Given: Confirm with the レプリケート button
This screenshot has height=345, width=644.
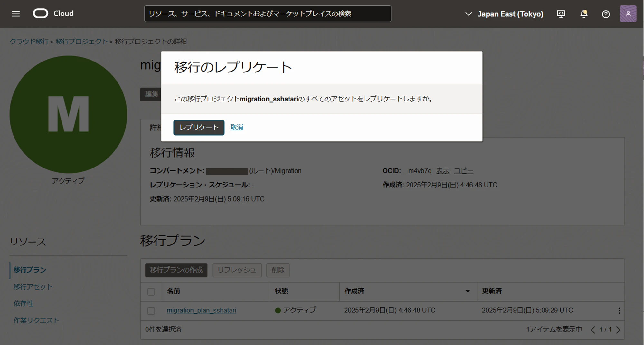Looking at the screenshot, I should 199,128.
